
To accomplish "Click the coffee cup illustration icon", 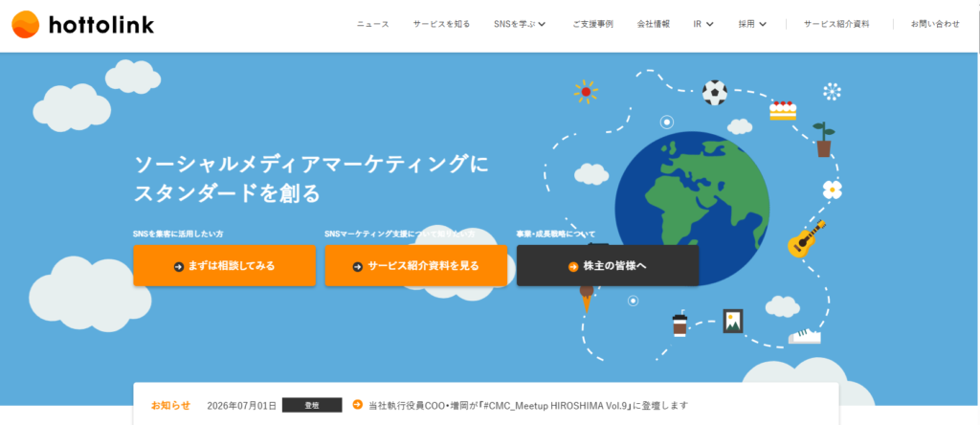I will point(679,324).
